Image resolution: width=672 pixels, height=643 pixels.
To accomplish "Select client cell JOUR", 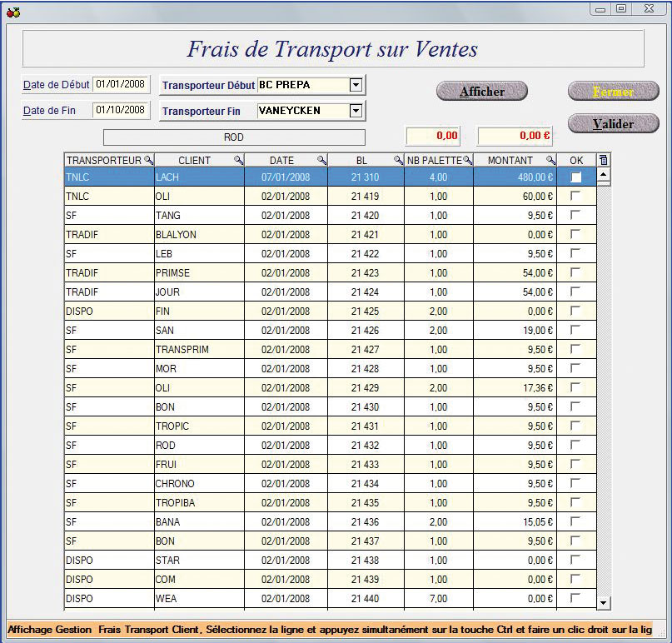I will 199,292.
